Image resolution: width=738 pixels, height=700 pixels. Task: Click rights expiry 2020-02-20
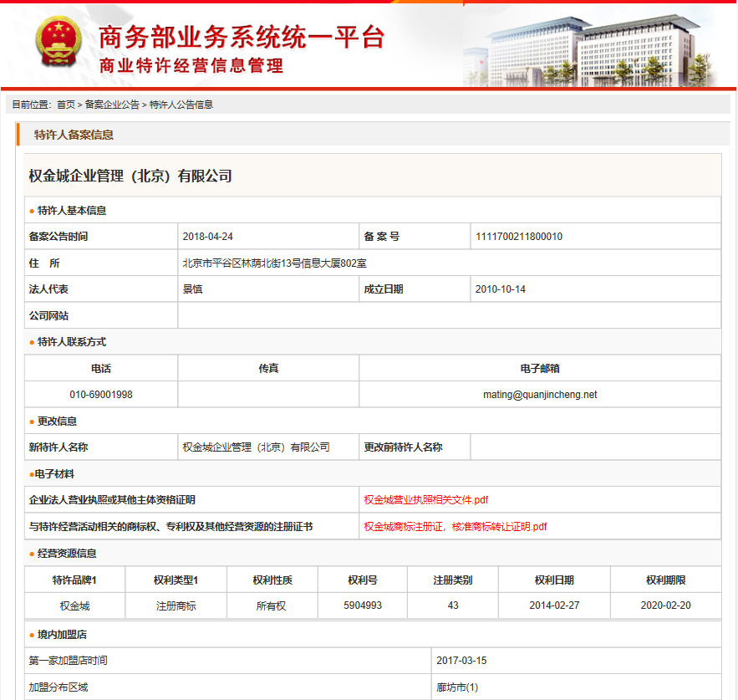(x=665, y=605)
